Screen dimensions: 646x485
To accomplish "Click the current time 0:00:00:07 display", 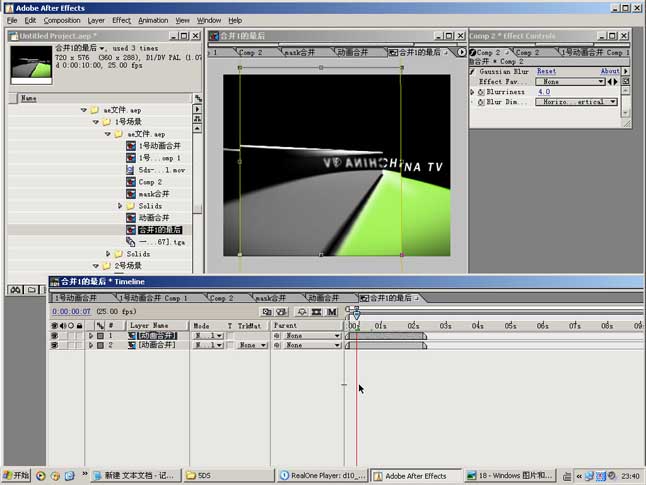I will [x=71, y=312].
